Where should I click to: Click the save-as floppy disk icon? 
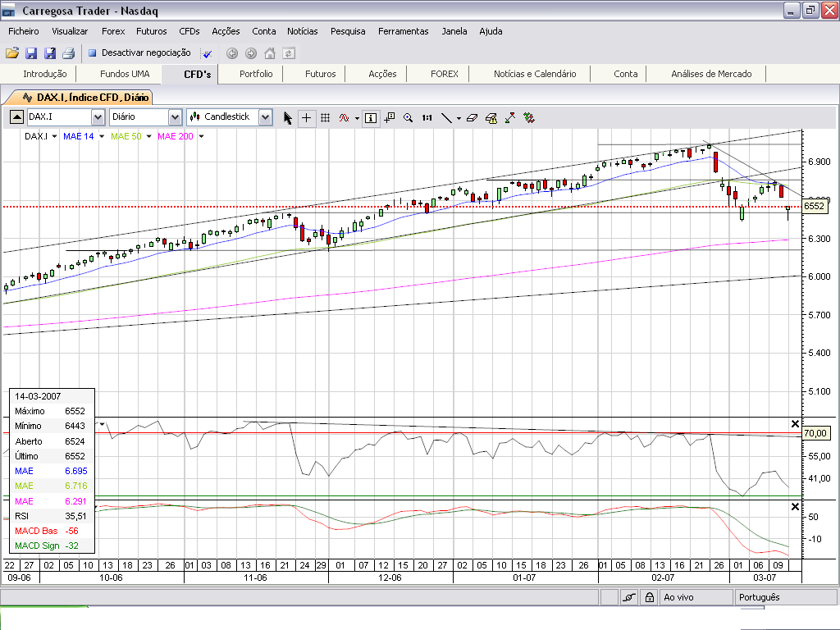click(x=50, y=53)
